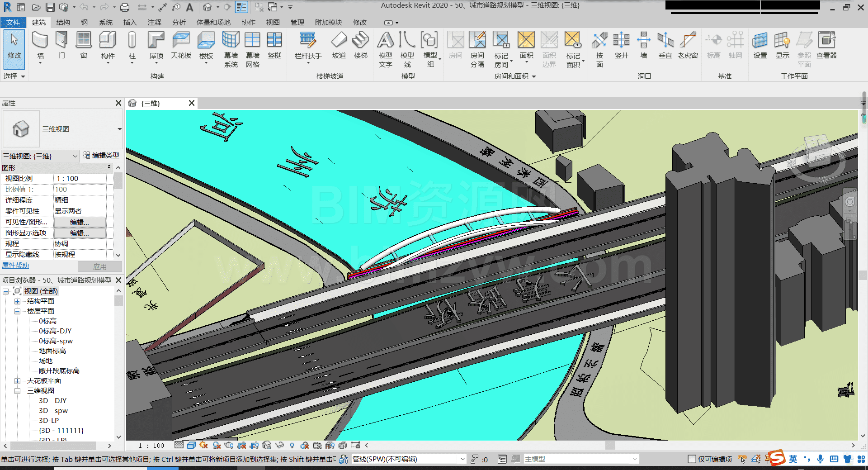Select the 模型文字 tool
This screenshot has height=470, width=868.
(x=385, y=49)
